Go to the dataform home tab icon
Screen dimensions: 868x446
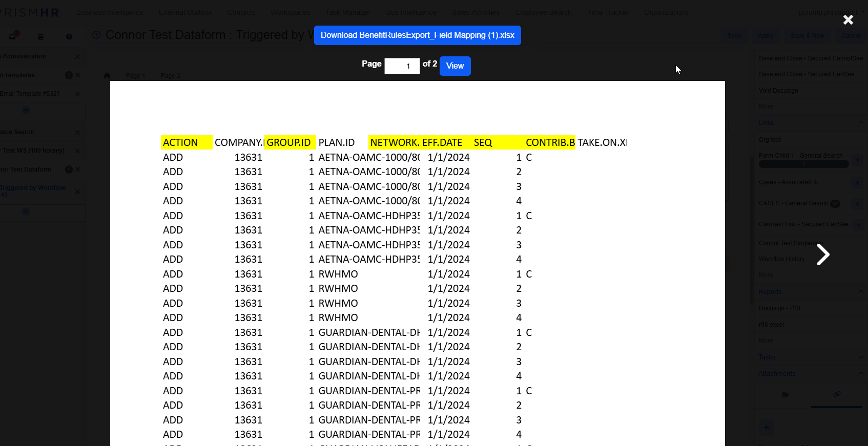(x=107, y=75)
